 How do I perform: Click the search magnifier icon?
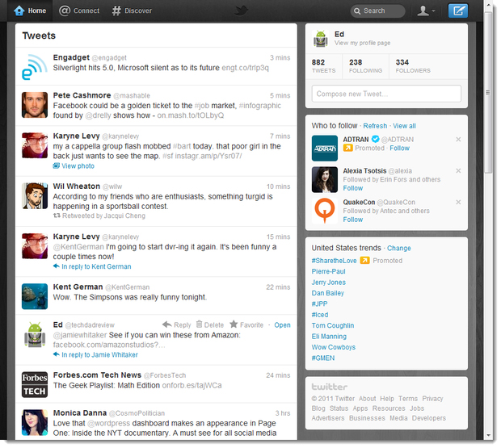357,11
